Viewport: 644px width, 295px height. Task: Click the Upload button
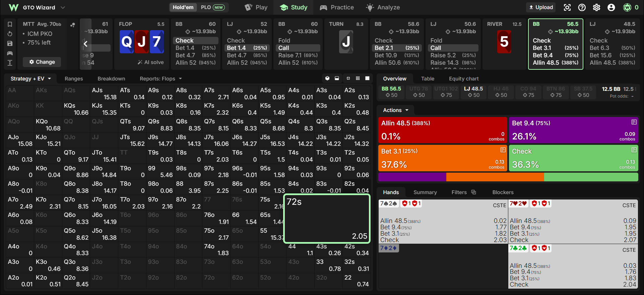point(541,7)
